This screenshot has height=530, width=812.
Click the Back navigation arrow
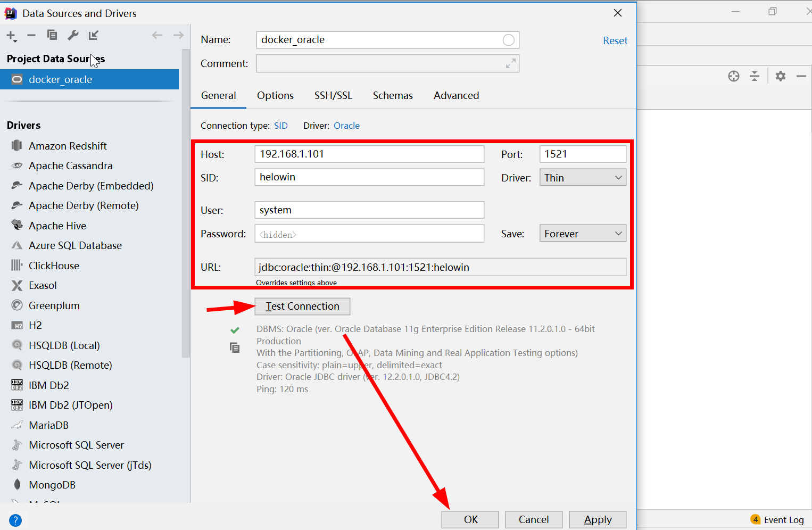(157, 35)
